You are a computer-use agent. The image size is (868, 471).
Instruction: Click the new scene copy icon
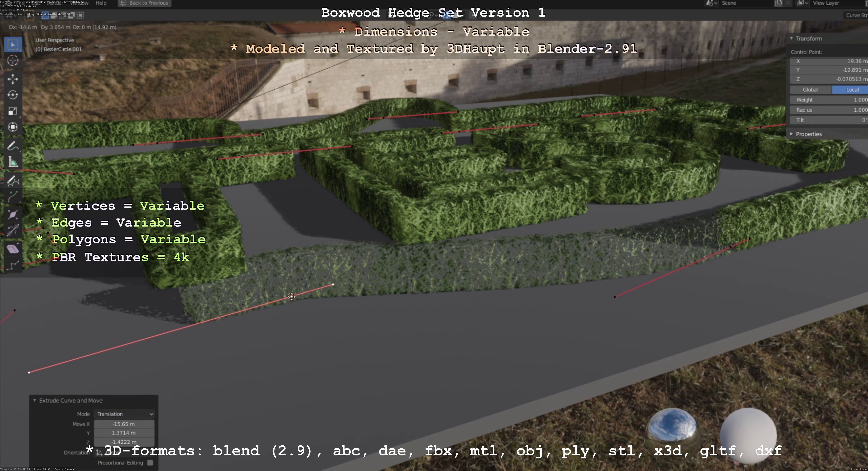778,3
